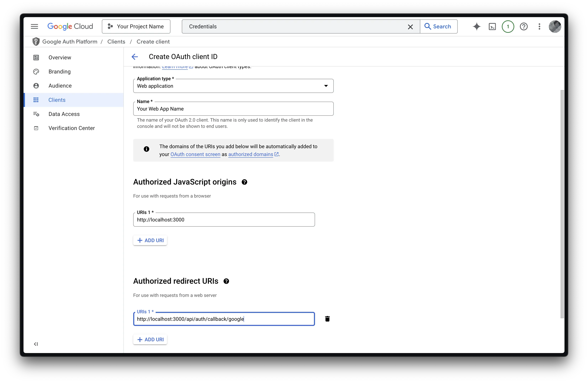Click the Create client breadcrumb text

pos(153,42)
